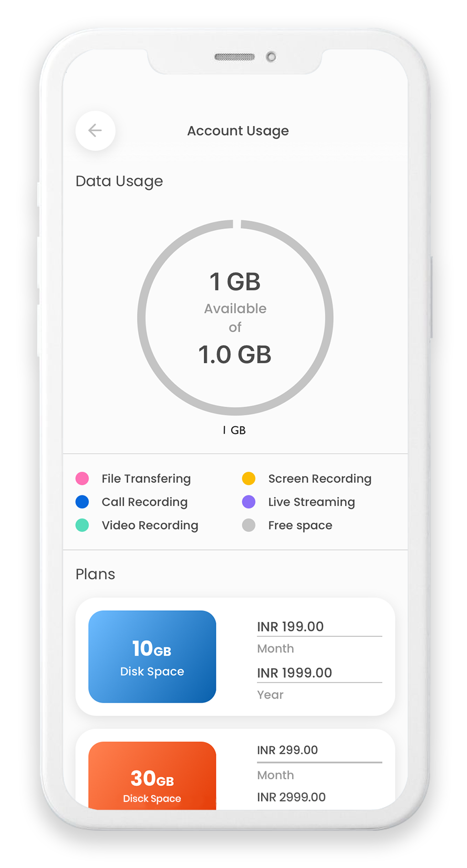Click the gray Free space dot
The width and height of the screenshot is (467, 868).
click(x=248, y=525)
